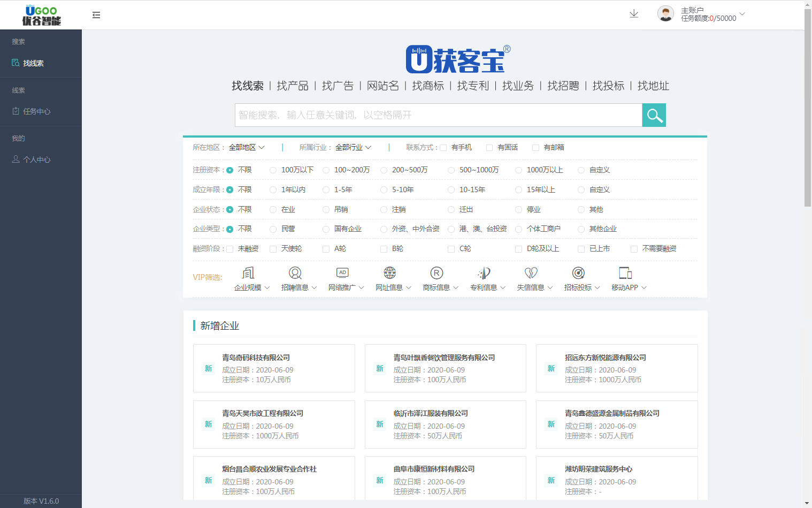Open 青岛鑫德盛源金属制品有限公司 company card
The width and height of the screenshot is (812, 508).
[617, 424]
